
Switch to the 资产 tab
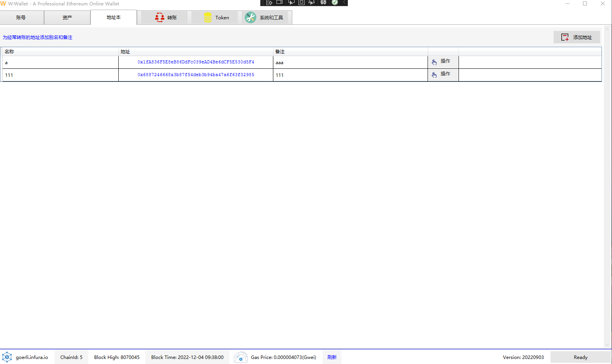pyautogui.click(x=67, y=18)
